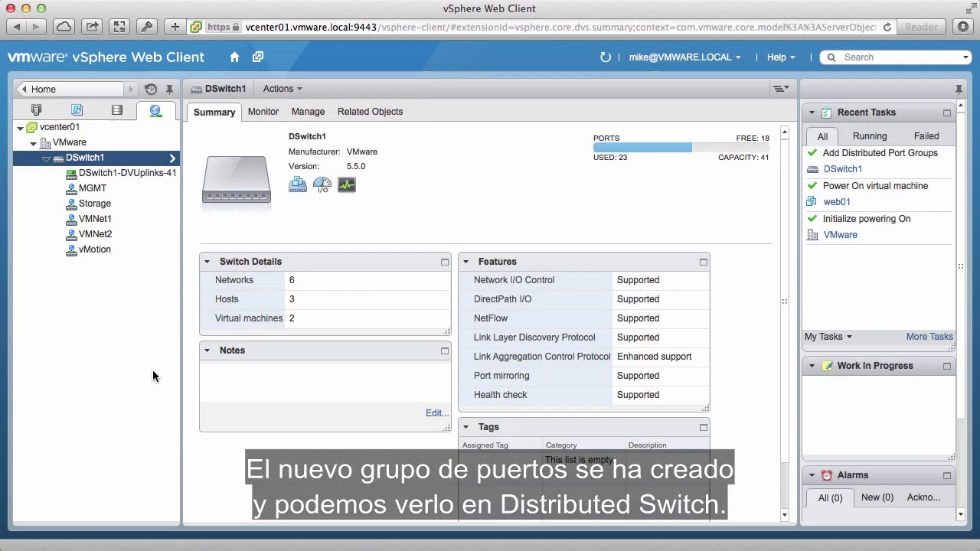Open the Help dropdown menu
The width and height of the screenshot is (980, 551).
coord(781,57)
